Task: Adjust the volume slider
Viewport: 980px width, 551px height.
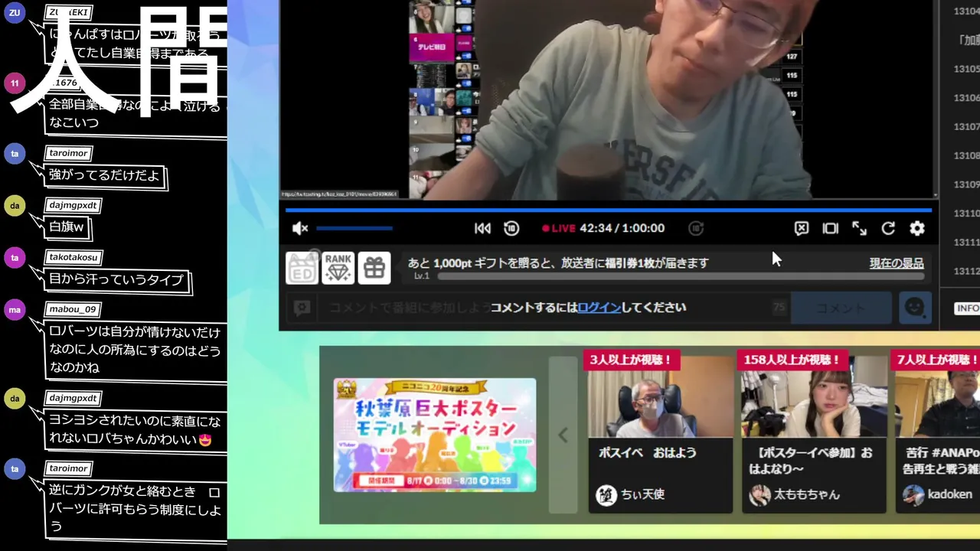Action: coord(354,228)
